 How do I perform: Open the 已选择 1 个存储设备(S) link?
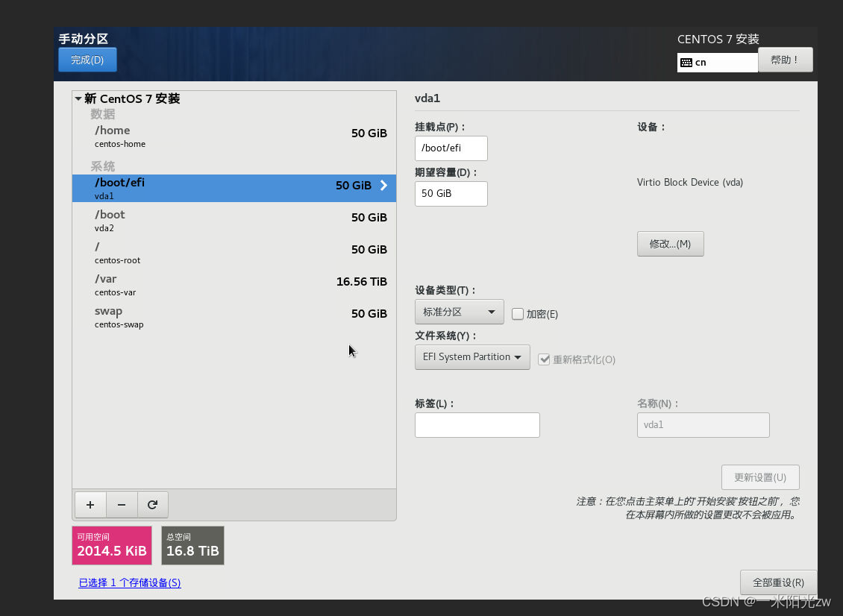pyautogui.click(x=129, y=582)
